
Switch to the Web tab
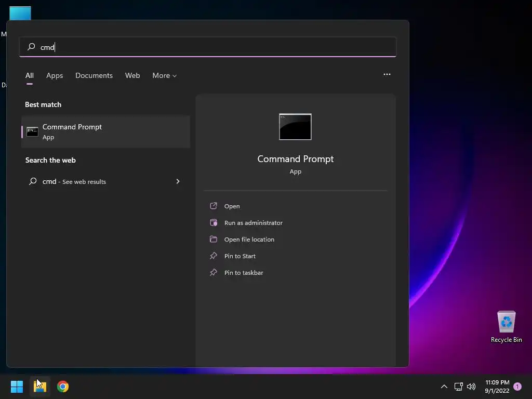(x=132, y=75)
